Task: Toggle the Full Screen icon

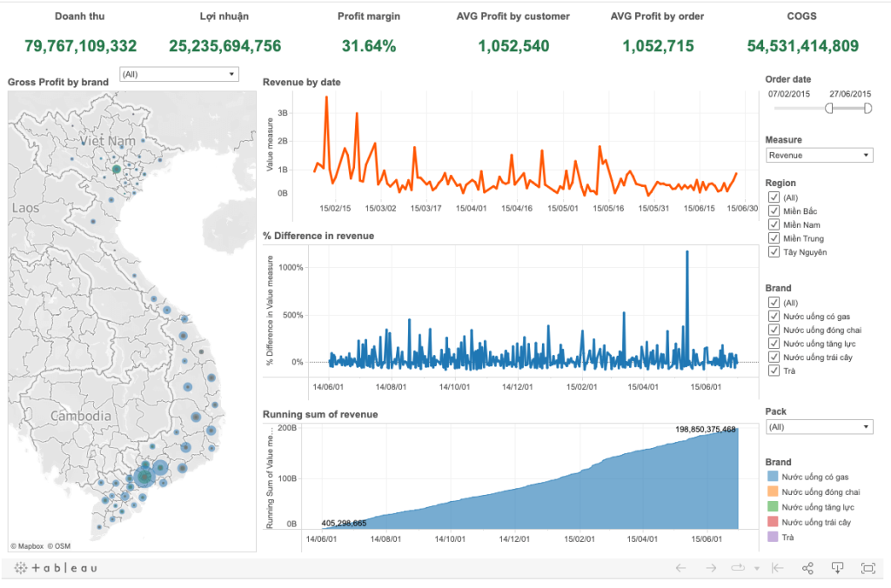Action: 868,567
